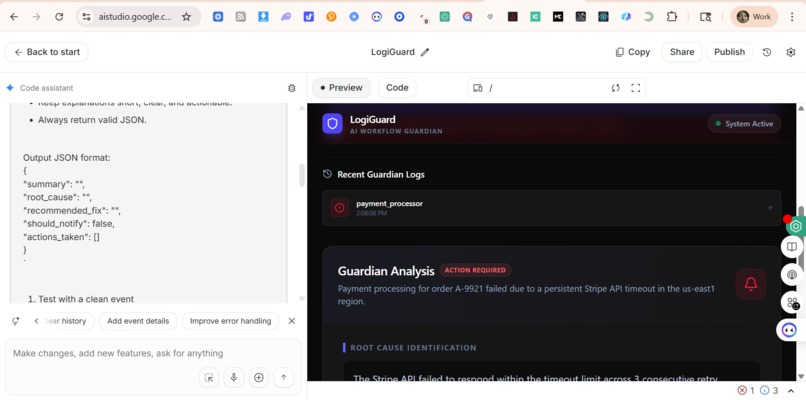Show the errors count indicator
Screen dimensions: 806x400
[746, 391]
